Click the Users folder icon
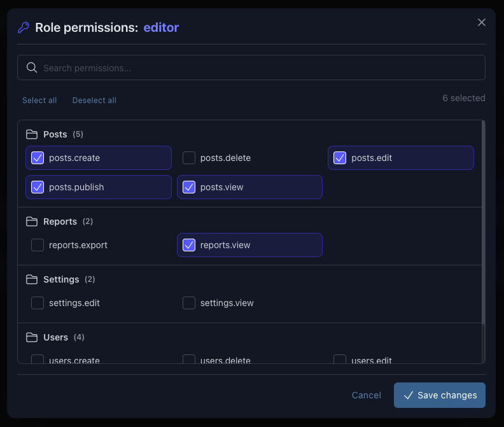The image size is (504, 427). click(x=32, y=337)
